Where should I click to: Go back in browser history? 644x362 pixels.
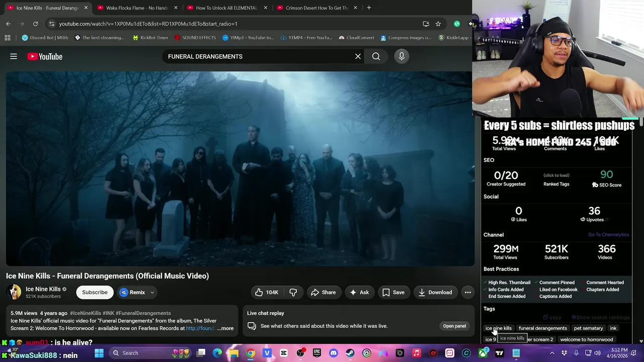(8, 24)
